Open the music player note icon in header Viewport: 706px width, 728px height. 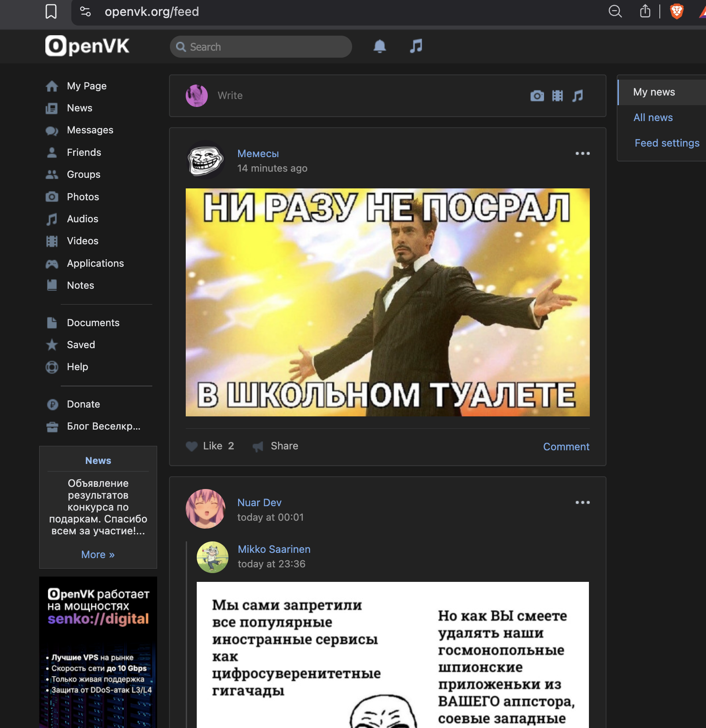(x=416, y=46)
